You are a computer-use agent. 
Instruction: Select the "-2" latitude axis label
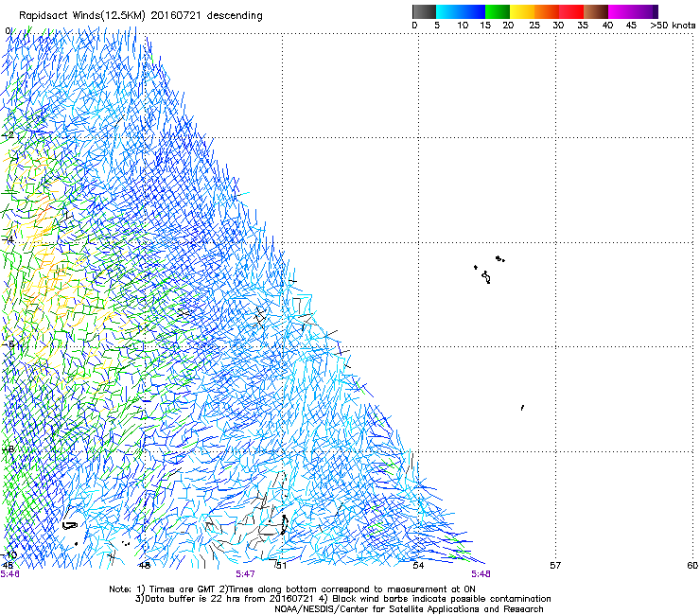8,135
